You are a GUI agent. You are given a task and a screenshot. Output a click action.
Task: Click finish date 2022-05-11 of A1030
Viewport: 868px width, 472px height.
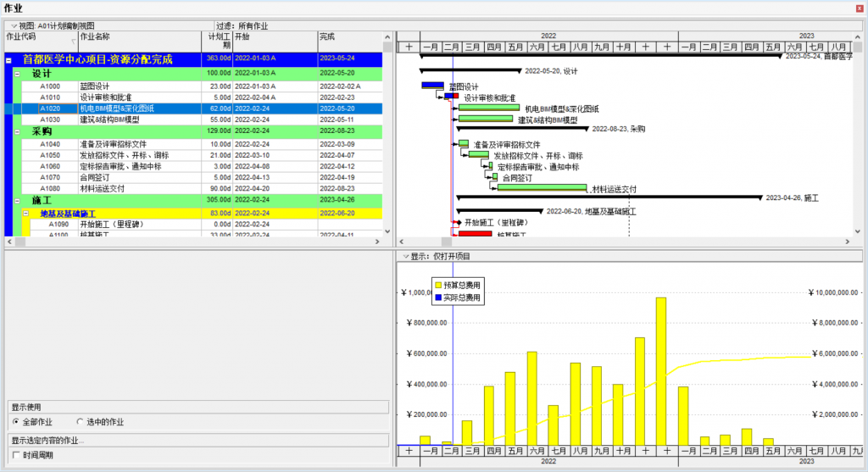[337, 119]
